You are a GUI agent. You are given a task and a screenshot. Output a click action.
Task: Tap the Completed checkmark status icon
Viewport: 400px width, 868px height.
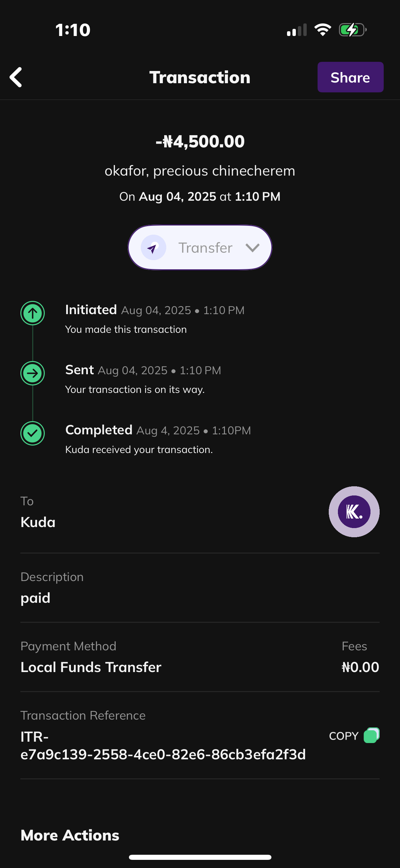click(33, 433)
